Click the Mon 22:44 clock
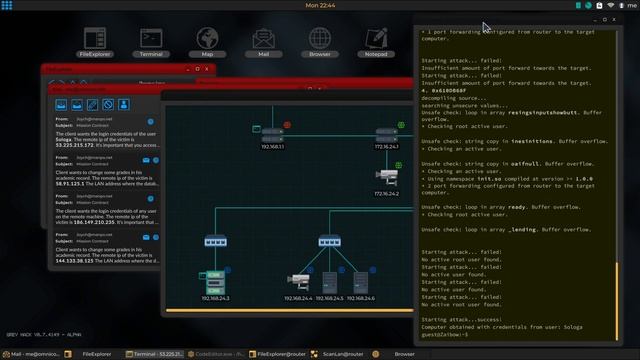 click(320, 5)
